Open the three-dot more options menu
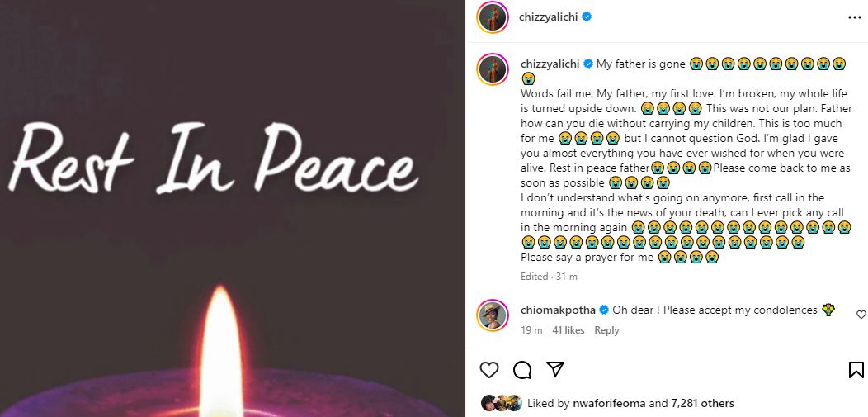Viewport: 868px width, 417px height. (852, 17)
